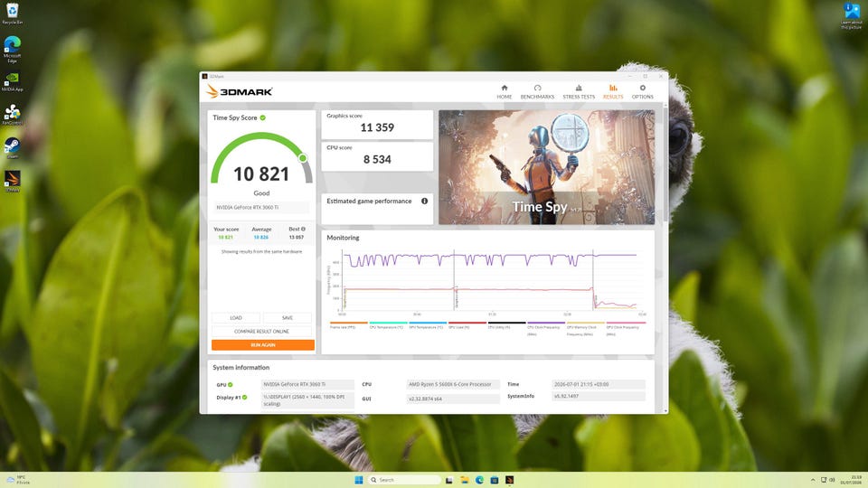Toggle GPU Clock Frequency line in legend
868x488 pixels.
coord(626,329)
